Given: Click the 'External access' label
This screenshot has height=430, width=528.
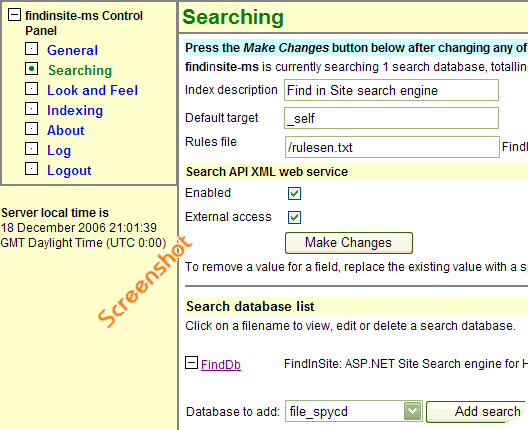Looking at the screenshot, I should click(x=228, y=217).
